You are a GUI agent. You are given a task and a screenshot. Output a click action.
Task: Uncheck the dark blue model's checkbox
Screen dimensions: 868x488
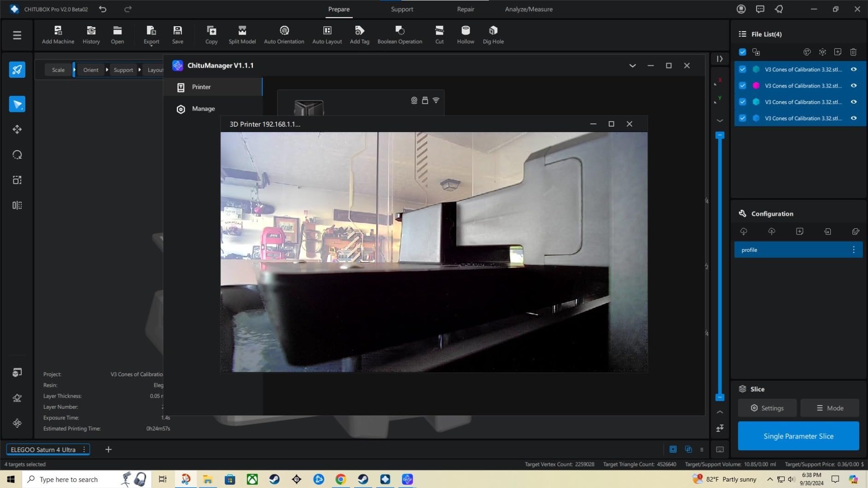point(742,118)
